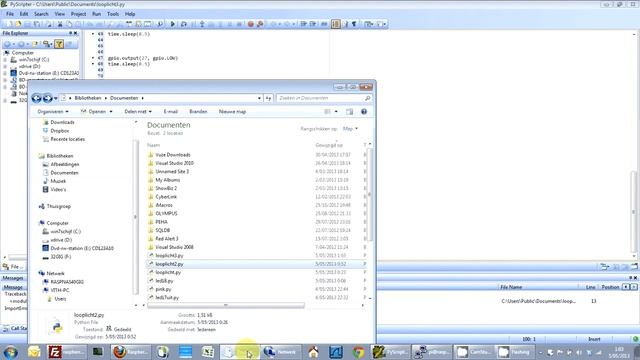
Task: Click the Windows Start orb
Action: pos(11,352)
